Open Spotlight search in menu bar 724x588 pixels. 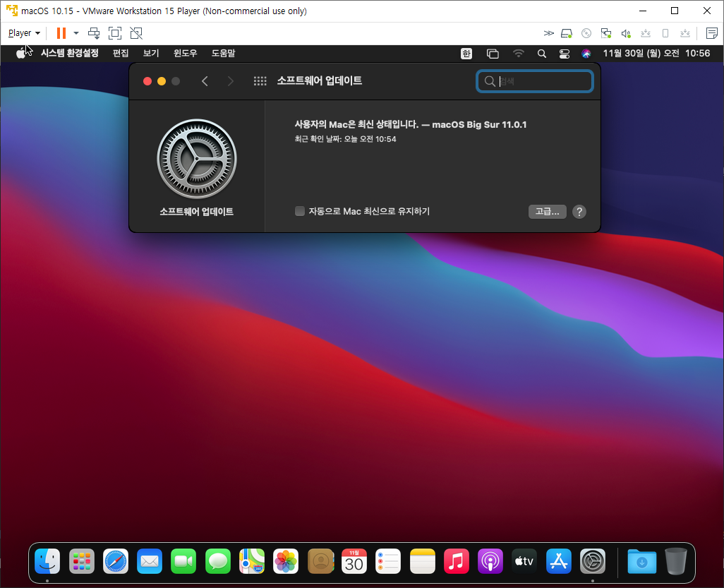tap(542, 54)
